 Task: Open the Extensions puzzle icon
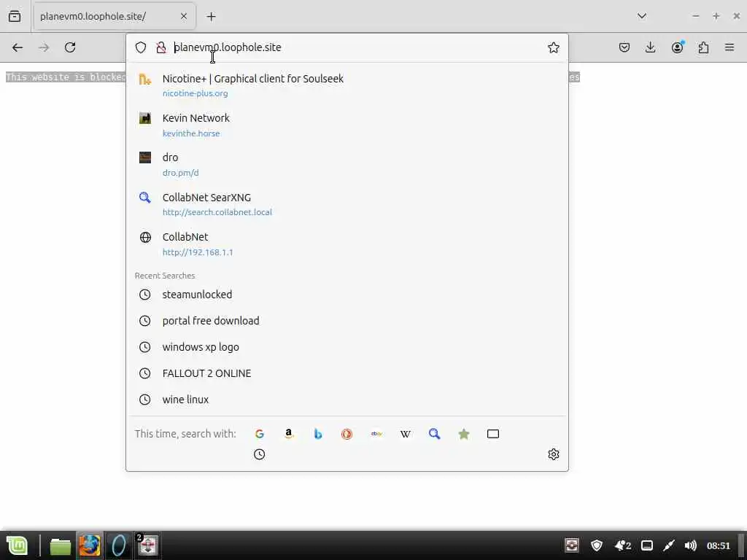703,47
